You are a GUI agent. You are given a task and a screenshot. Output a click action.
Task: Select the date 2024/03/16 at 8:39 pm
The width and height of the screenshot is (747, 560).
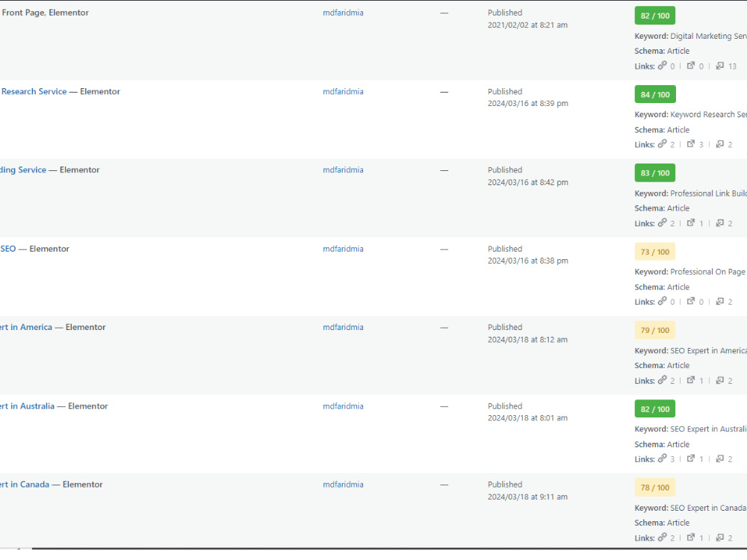[528, 103]
